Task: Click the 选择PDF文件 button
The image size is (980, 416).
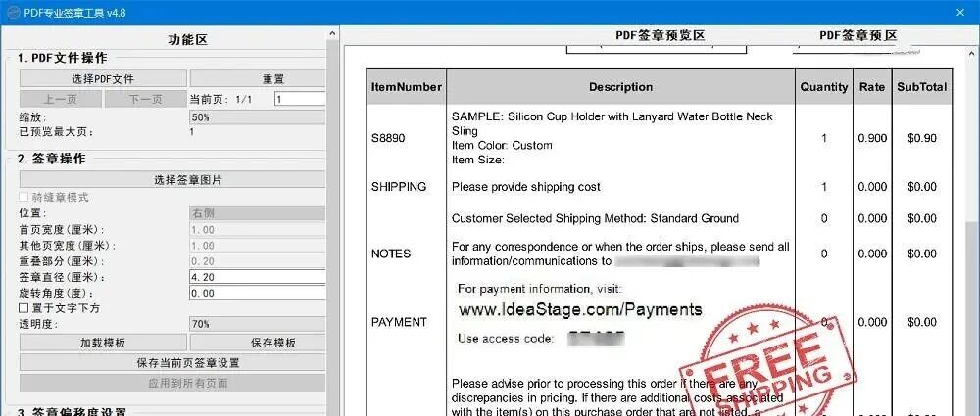Action: tap(103, 79)
